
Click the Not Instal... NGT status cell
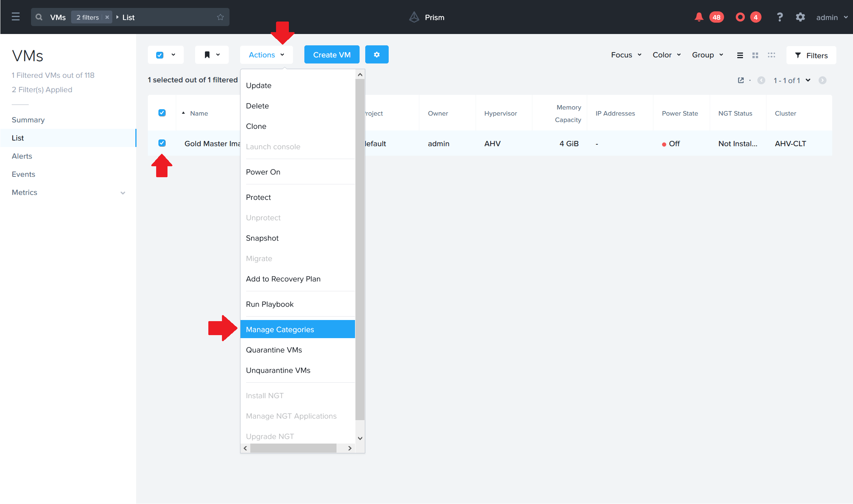[x=738, y=144]
